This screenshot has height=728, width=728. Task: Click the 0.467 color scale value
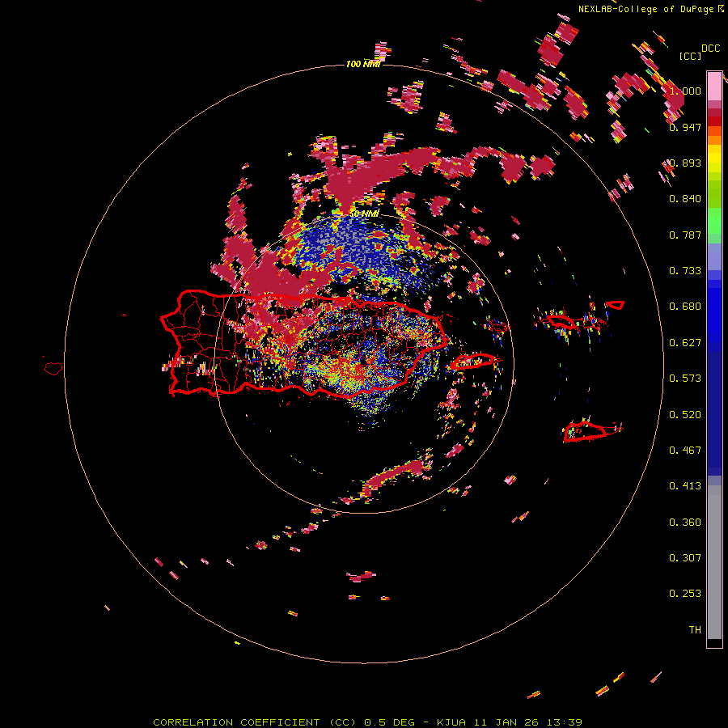[685, 451]
